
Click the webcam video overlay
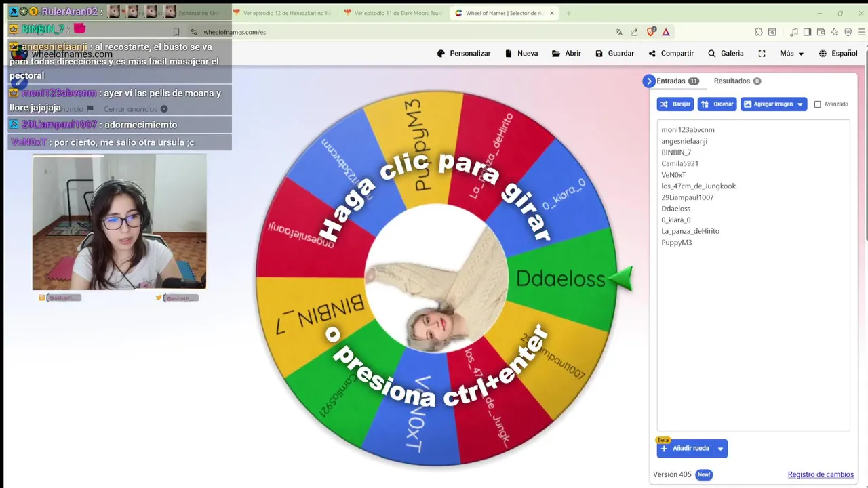(119, 222)
